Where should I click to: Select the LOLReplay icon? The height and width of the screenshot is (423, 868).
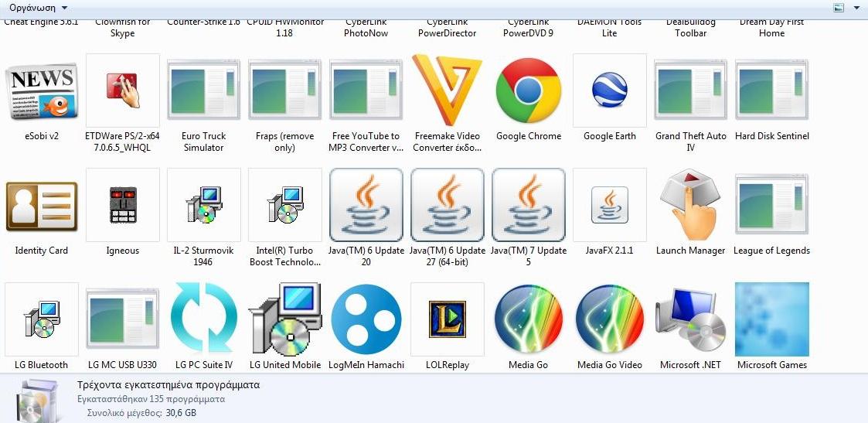click(x=448, y=319)
